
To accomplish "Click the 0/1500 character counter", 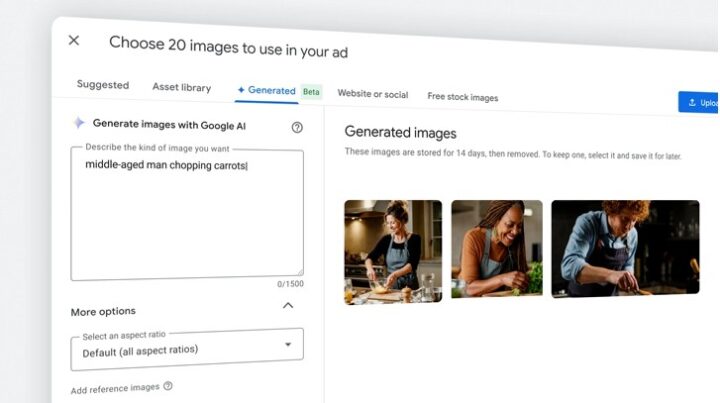I will (290, 284).
